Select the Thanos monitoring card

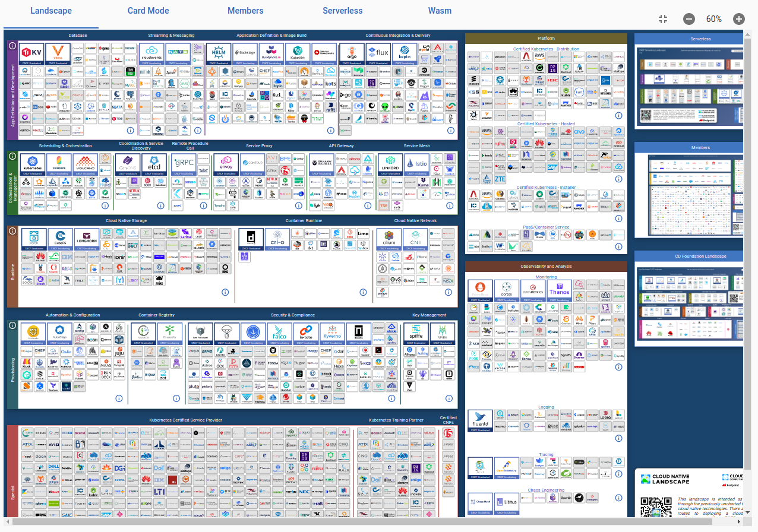559,292
